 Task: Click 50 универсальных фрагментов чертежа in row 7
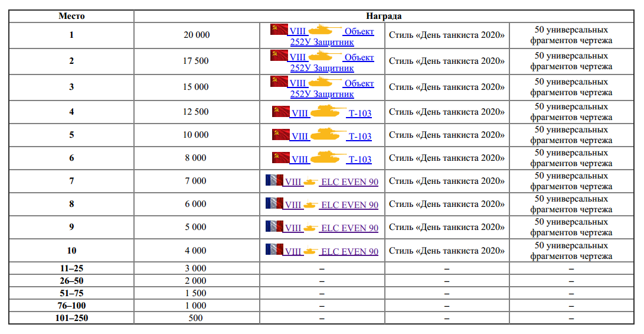(x=571, y=180)
